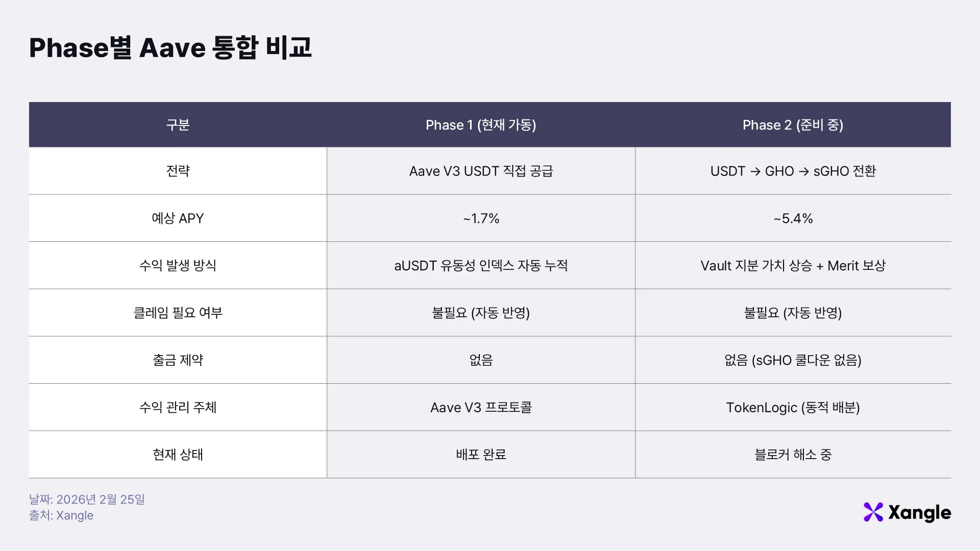Image resolution: width=980 pixels, height=551 pixels.
Task: Click the Xangle logo icon
Action: pyautogui.click(x=873, y=512)
